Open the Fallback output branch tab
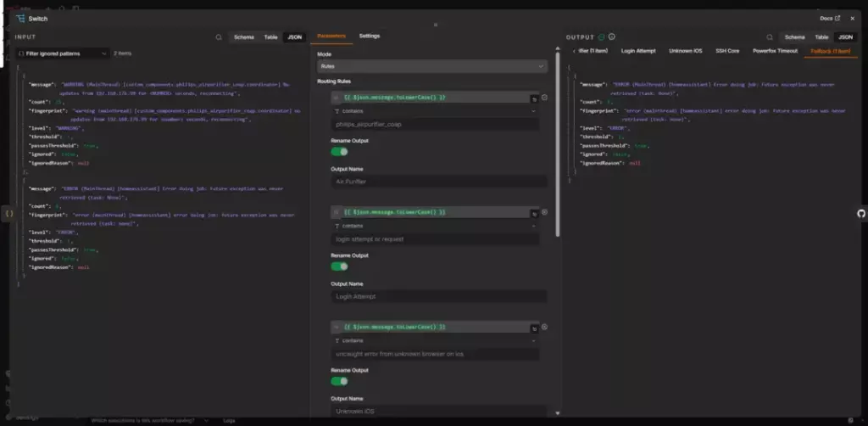Screen dimensions: 868x426 (831, 51)
